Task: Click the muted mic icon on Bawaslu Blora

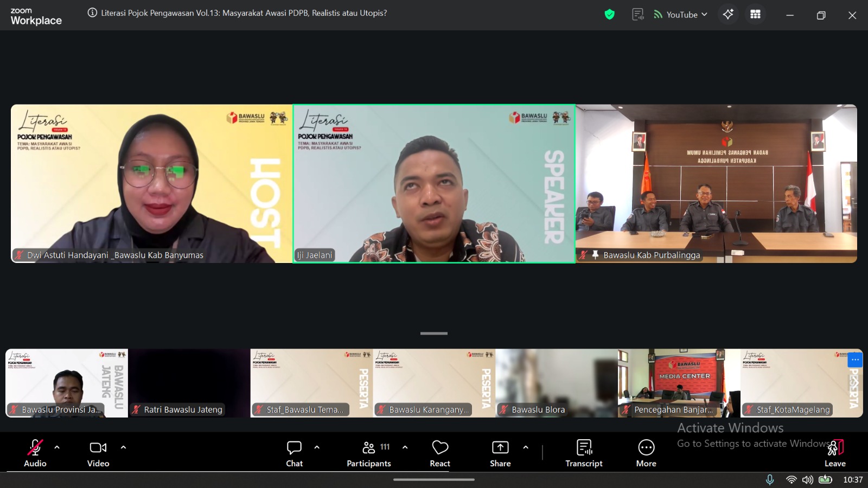Action: [504, 410]
